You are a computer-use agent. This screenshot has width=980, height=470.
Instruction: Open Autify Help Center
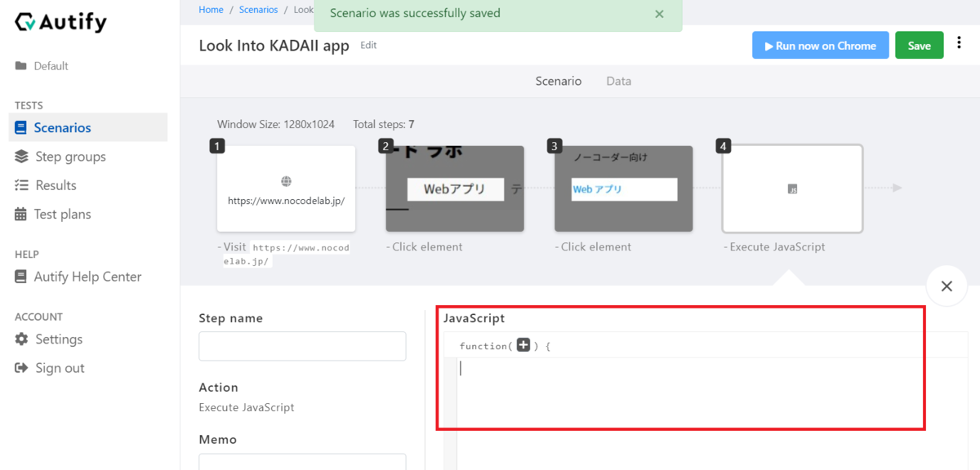tap(78, 277)
